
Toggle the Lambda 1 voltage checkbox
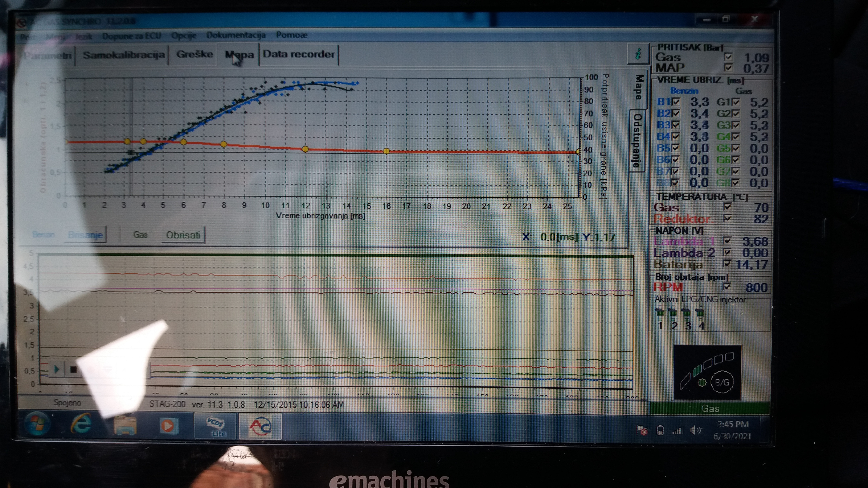coord(727,240)
